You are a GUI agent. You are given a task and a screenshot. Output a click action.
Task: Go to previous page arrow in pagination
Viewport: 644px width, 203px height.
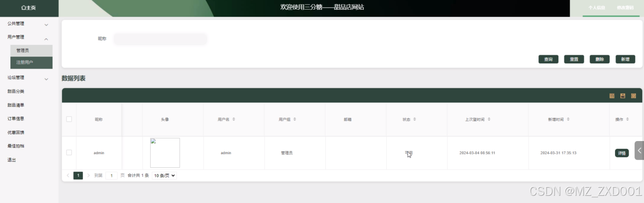pos(68,175)
